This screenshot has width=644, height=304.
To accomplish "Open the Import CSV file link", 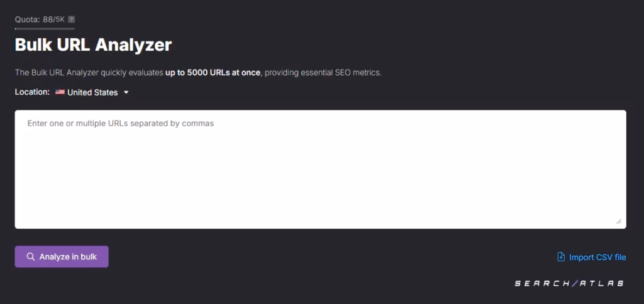I will pyautogui.click(x=597, y=257).
